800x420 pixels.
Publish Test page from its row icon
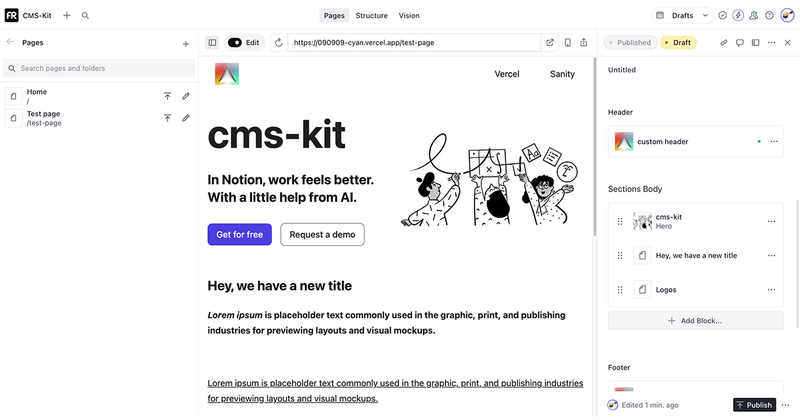[x=167, y=118]
